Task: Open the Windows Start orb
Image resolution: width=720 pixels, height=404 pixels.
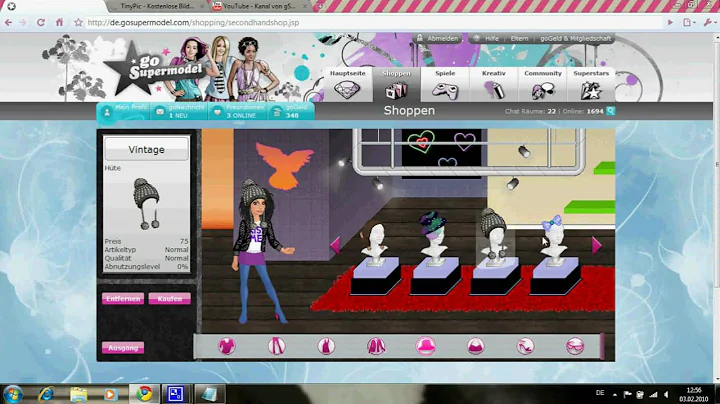Action: pyautogui.click(x=12, y=394)
